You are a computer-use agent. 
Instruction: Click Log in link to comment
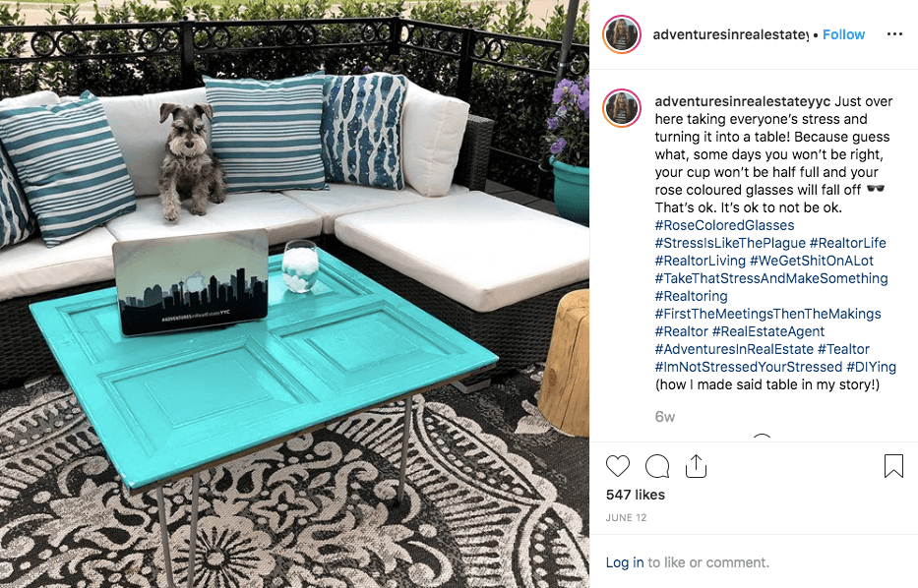pos(625,562)
